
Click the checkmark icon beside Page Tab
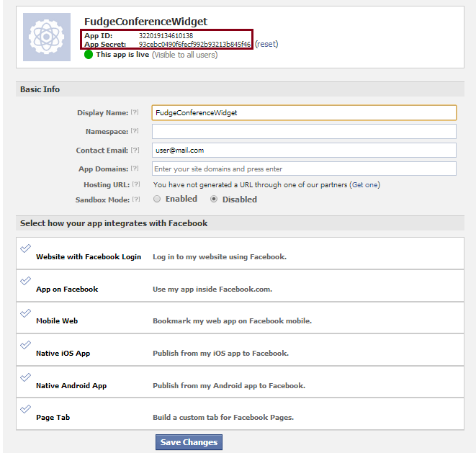25,409
